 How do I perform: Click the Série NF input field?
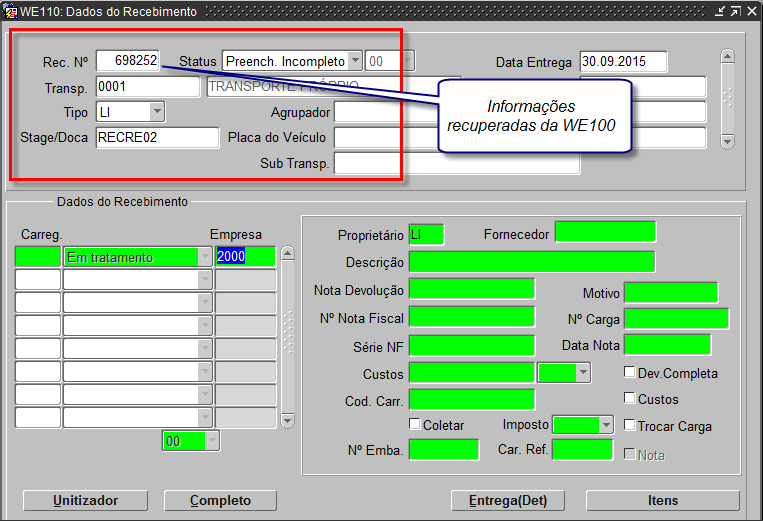click(x=472, y=346)
